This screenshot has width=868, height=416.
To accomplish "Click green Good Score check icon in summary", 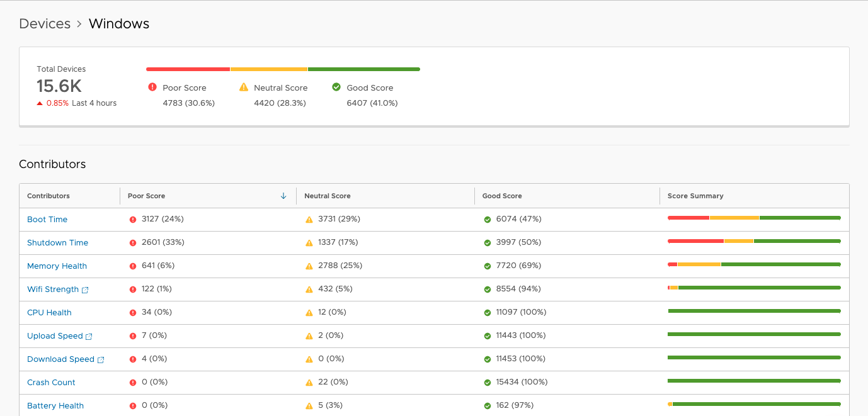I will click(x=336, y=87).
